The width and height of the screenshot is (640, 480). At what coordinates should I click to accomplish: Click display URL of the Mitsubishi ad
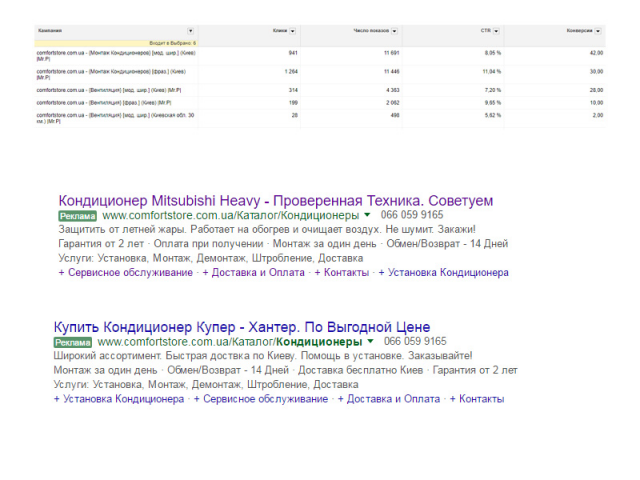coord(231,216)
